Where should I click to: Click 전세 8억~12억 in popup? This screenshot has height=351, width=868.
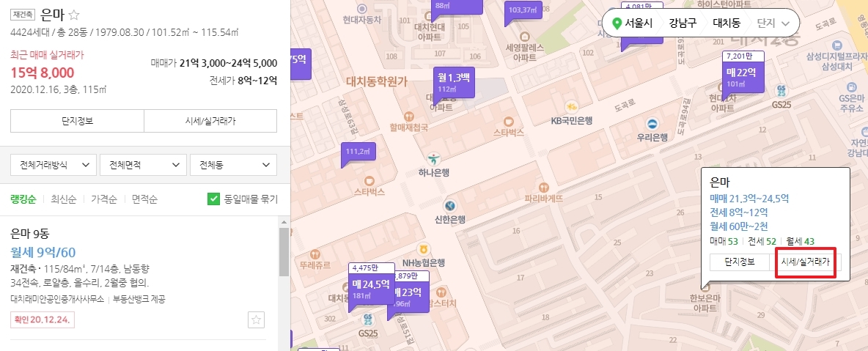[738, 212]
